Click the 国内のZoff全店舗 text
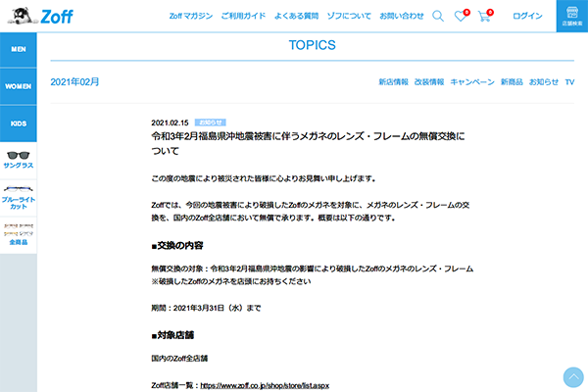Screen dimensions: 588x392 point(179,359)
